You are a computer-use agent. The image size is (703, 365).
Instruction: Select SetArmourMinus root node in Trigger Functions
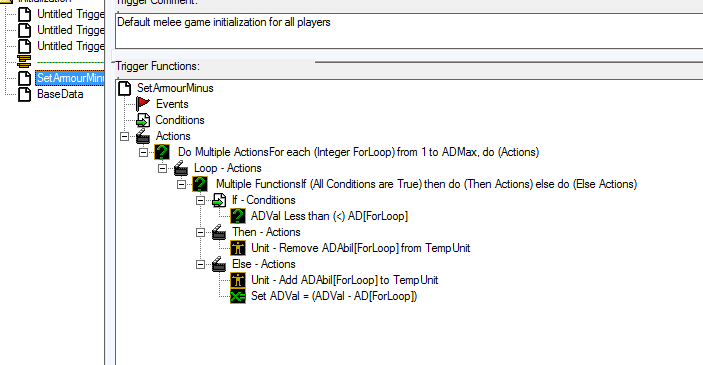175,88
